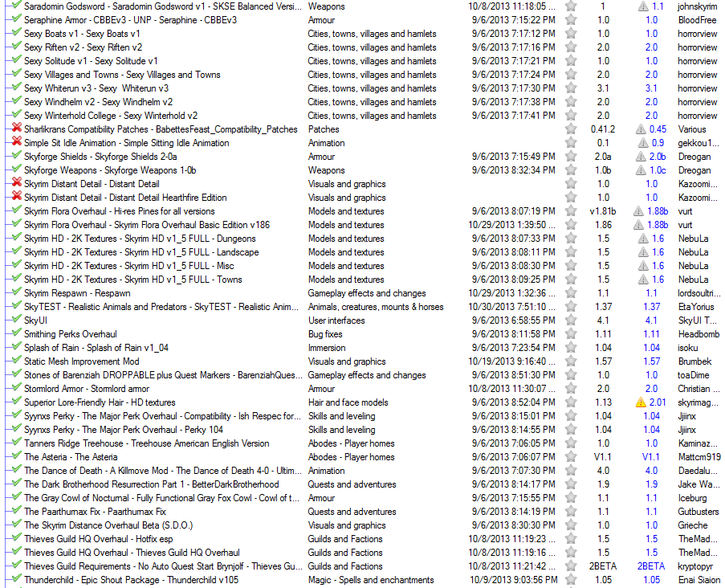The width and height of the screenshot is (725, 588).
Task: Click the warning icon for Hi-res Pines for all versions
Action: (x=638, y=211)
